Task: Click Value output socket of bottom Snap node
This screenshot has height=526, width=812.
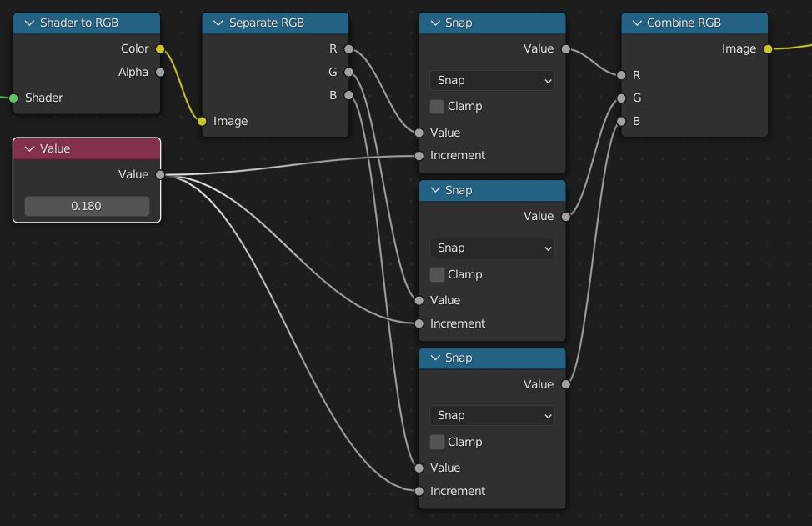Action: click(x=565, y=384)
